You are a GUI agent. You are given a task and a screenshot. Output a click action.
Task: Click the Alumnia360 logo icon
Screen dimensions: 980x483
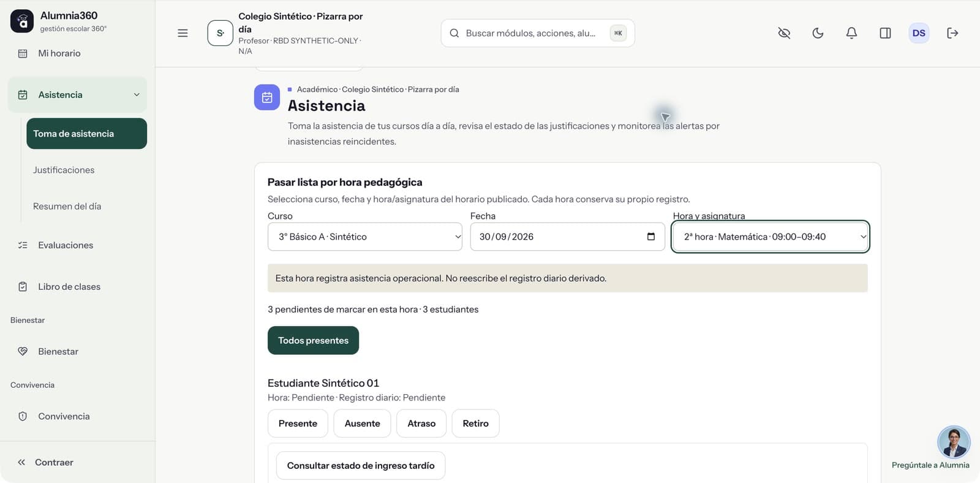tap(22, 21)
